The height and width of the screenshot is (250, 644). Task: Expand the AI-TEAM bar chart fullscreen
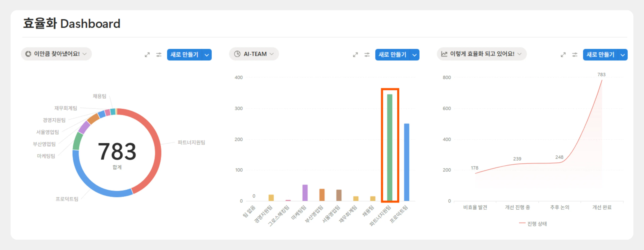click(355, 54)
